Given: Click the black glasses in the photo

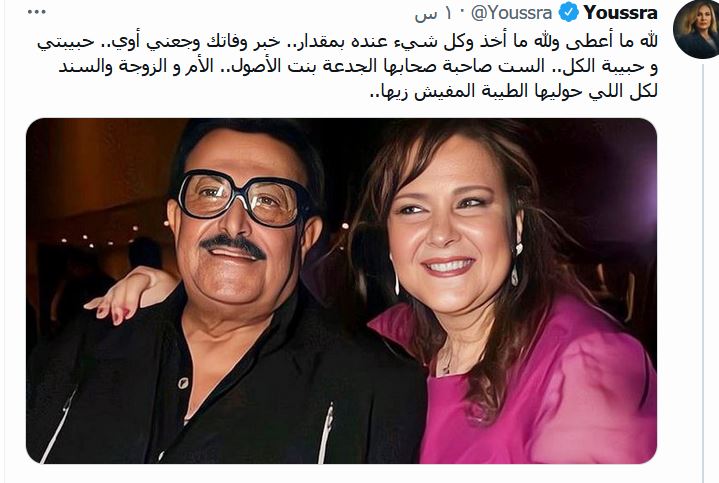Looking at the screenshot, I should tap(245, 198).
